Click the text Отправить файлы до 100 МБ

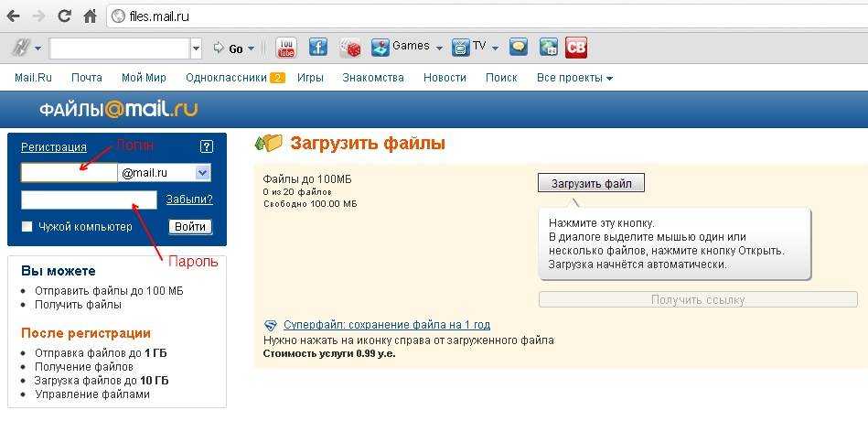click(109, 291)
